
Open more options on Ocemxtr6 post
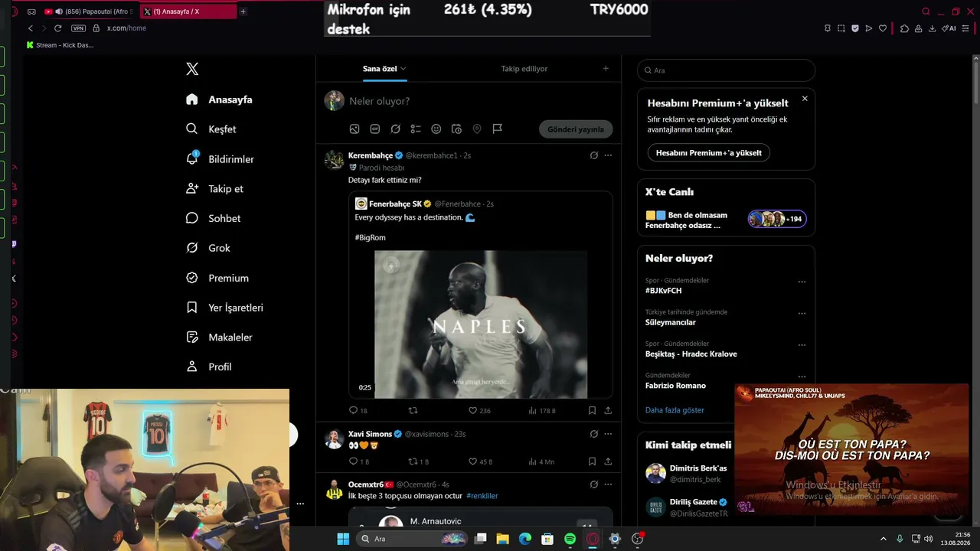point(608,484)
